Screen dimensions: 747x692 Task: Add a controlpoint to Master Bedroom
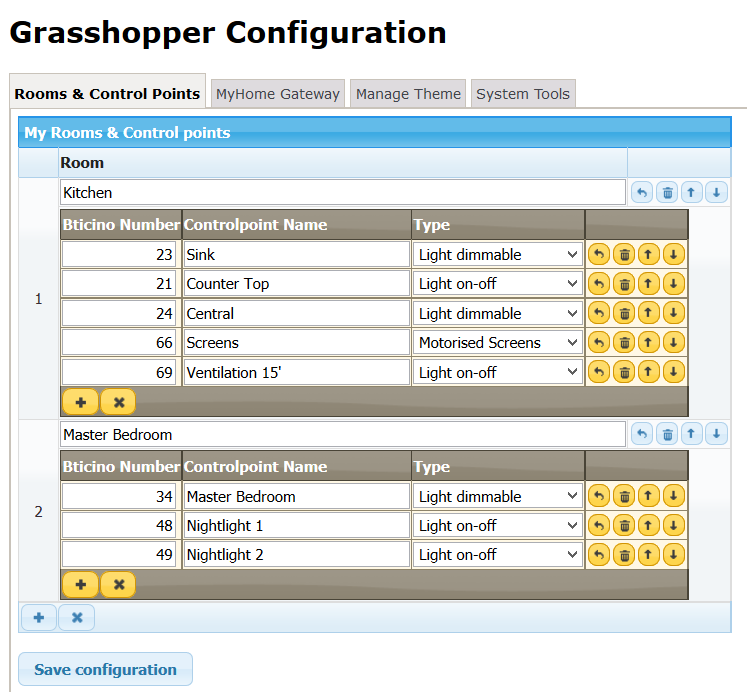click(81, 584)
